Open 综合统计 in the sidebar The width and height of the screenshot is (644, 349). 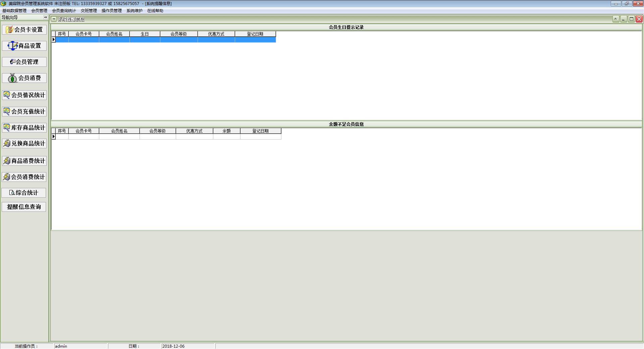[24, 193]
